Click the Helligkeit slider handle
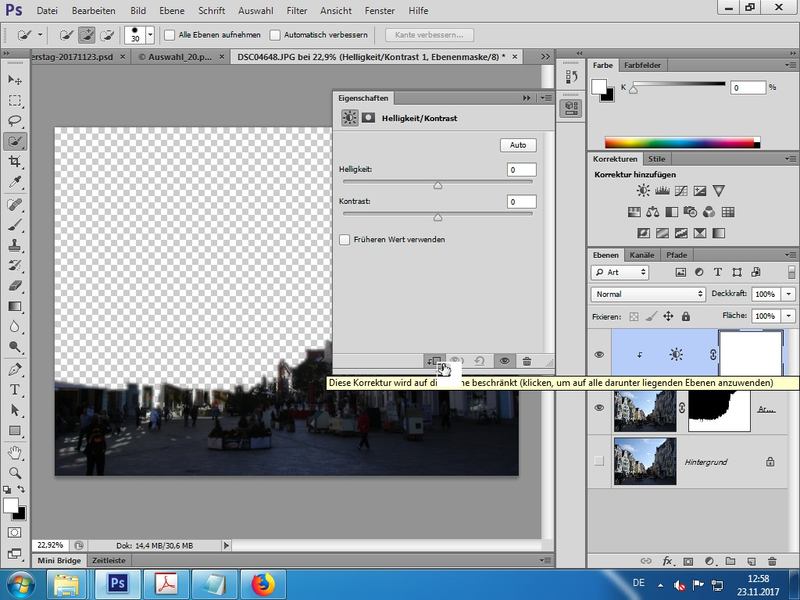800x600 pixels. [437, 185]
